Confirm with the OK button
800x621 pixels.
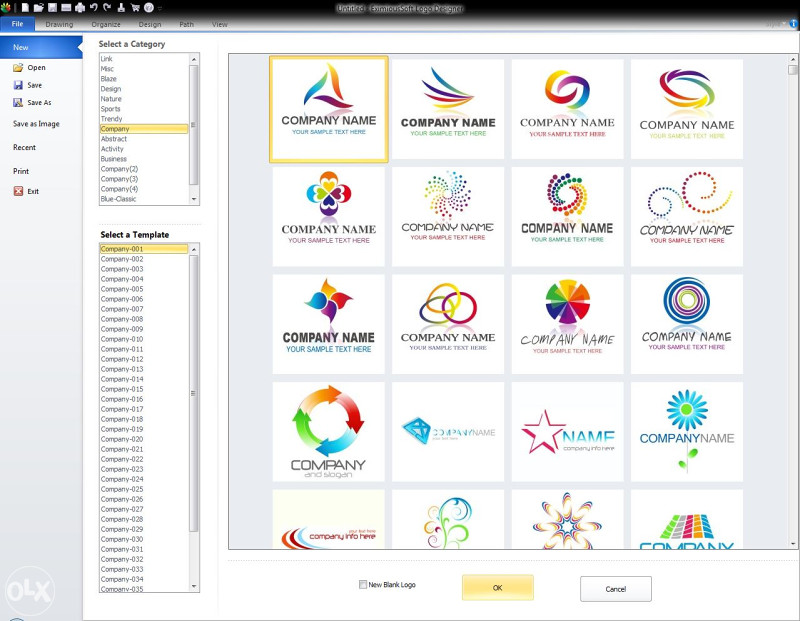pyautogui.click(x=498, y=588)
